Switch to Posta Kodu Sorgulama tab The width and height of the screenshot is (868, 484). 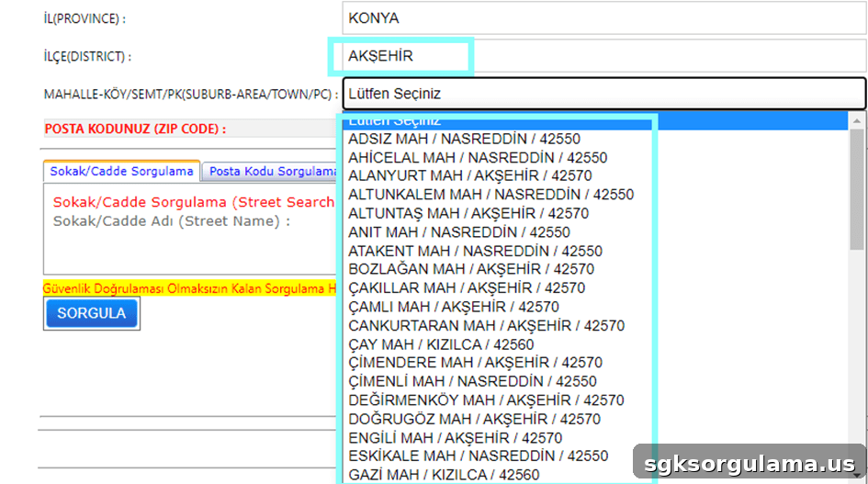click(x=270, y=172)
